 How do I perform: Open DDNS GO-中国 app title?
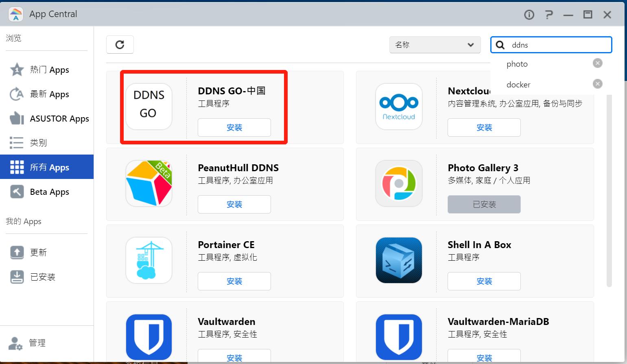[232, 91]
